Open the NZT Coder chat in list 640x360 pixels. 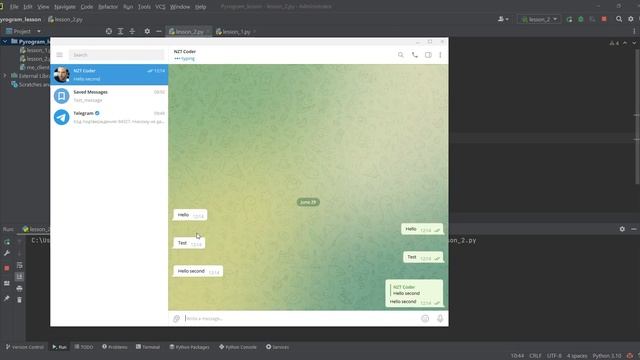point(109,75)
